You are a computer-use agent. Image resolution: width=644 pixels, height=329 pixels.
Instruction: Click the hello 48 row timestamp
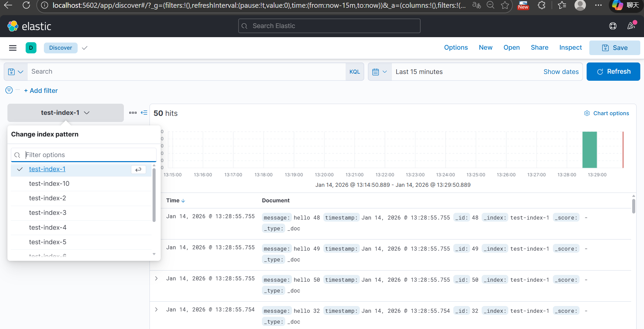tap(210, 217)
